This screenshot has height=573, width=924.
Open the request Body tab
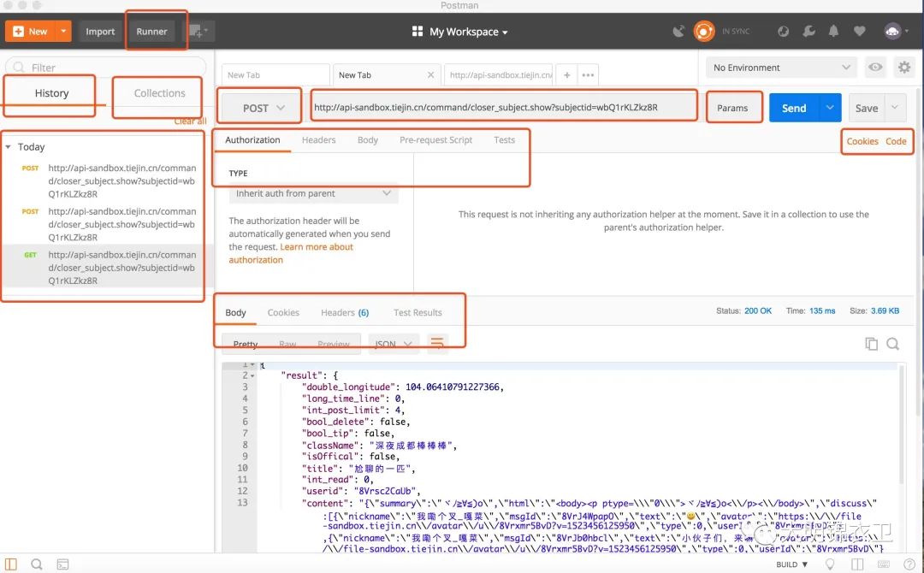coord(368,140)
